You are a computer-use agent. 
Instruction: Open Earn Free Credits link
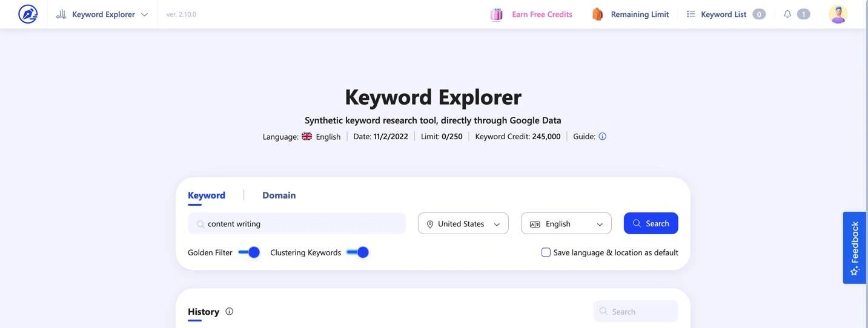tap(542, 15)
